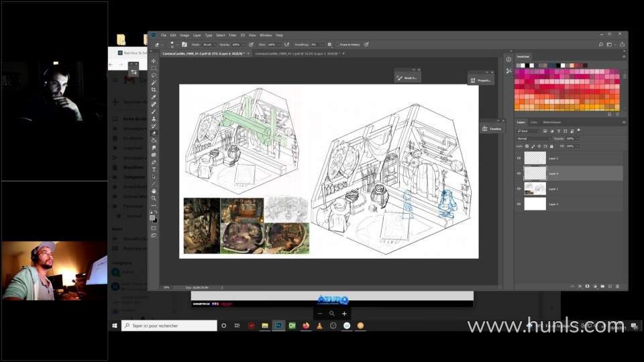Select the Magic Wand tool
This screenshot has height=362, width=644.
click(x=154, y=82)
